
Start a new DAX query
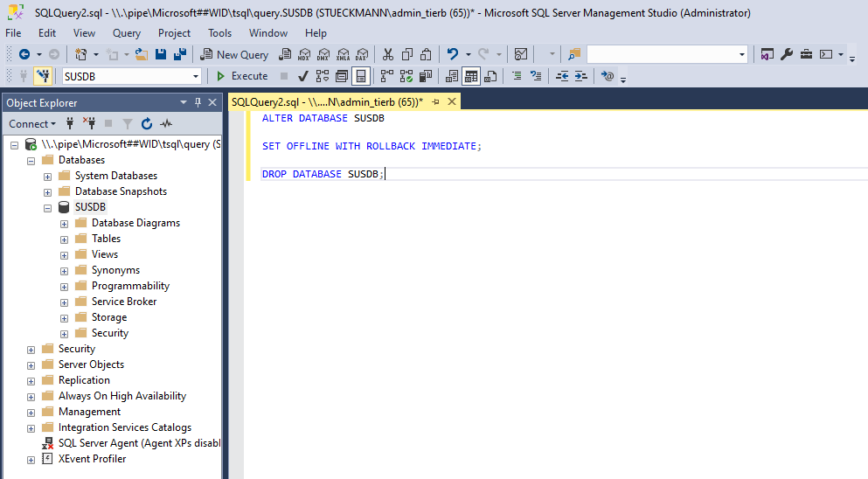(x=362, y=54)
